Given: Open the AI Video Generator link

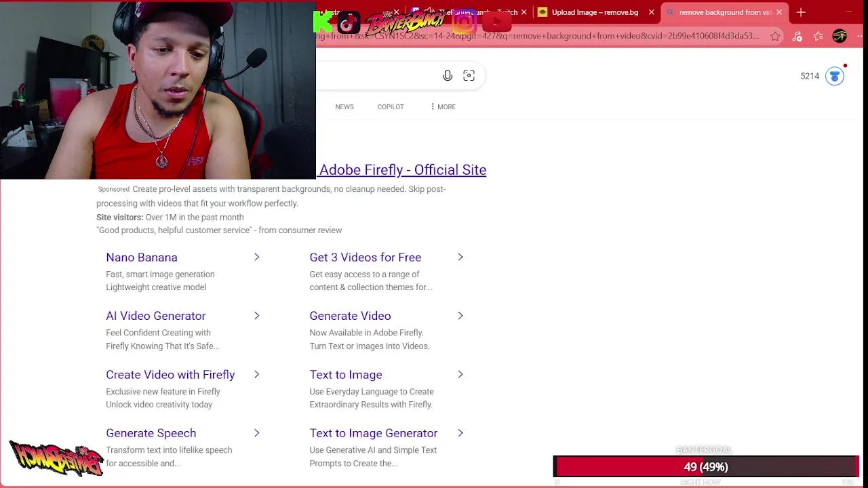Looking at the screenshot, I should (x=156, y=316).
